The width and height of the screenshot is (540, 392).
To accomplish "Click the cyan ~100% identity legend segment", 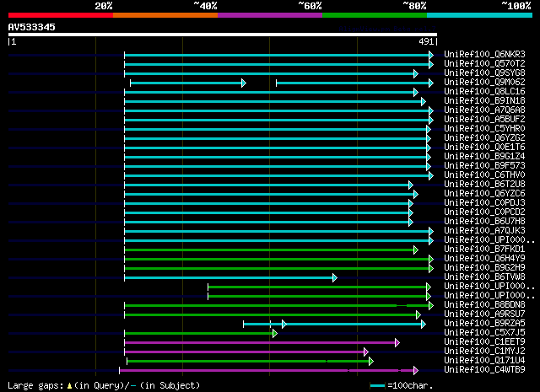I will coord(480,15).
